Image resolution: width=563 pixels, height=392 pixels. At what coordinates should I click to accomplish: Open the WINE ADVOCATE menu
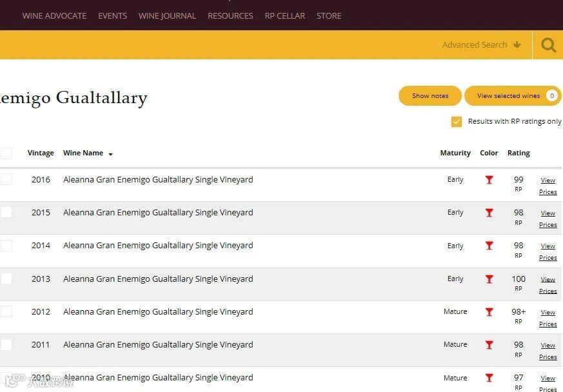54,15
